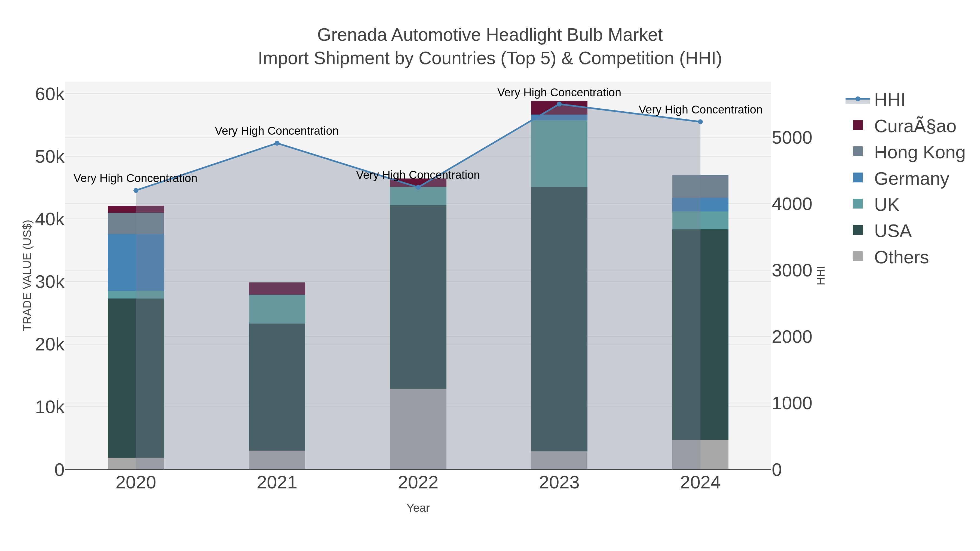Click the 2020 x-axis label
The height and width of the screenshot is (551, 980).
pos(136,483)
